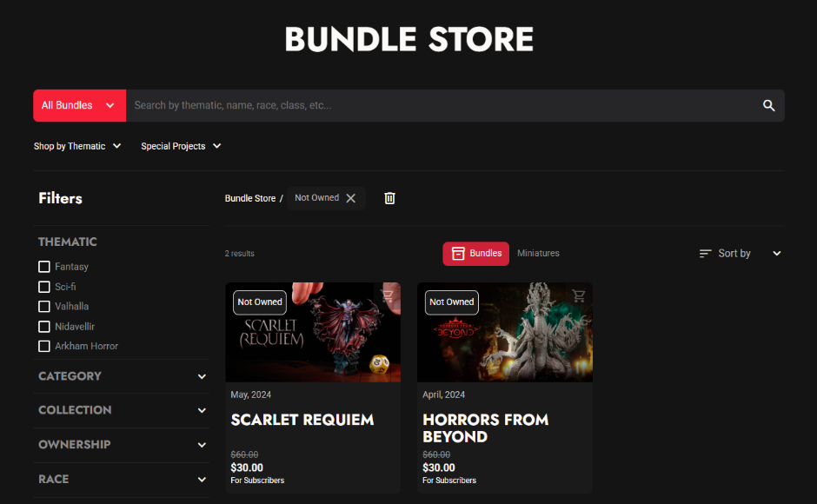
Task: Enable the Sci-fi checkbox
Action: (44, 287)
